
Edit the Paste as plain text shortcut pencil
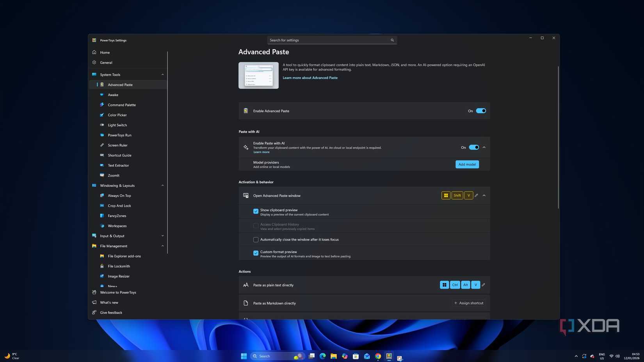click(x=483, y=285)
